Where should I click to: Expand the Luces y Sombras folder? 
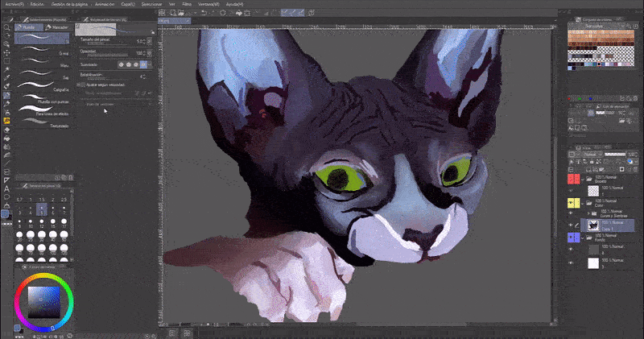tap(588, 213)
